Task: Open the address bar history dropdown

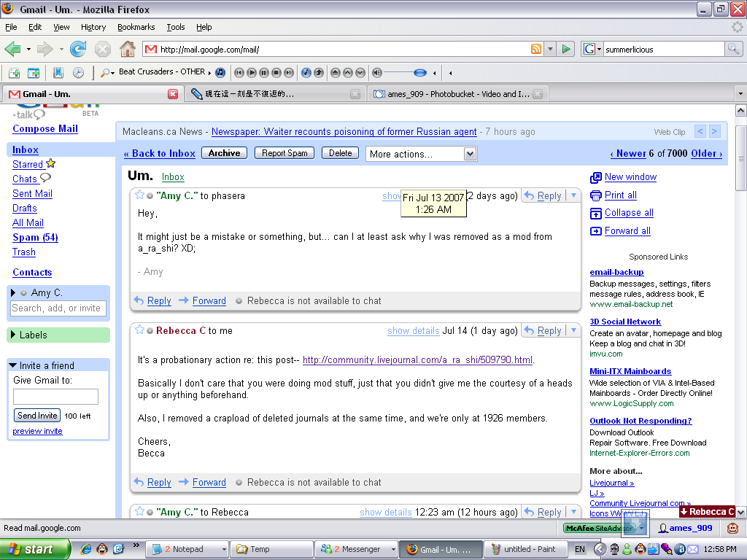Action: tap(550, 49)
